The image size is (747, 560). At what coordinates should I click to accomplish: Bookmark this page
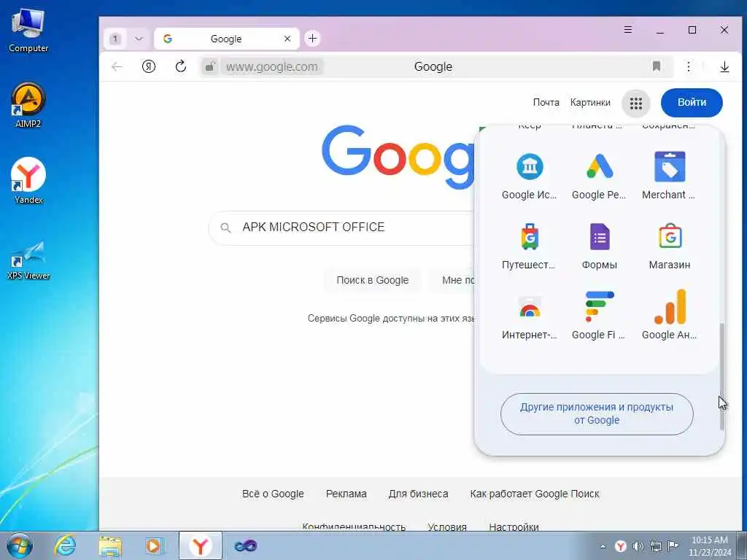(657, 66)
